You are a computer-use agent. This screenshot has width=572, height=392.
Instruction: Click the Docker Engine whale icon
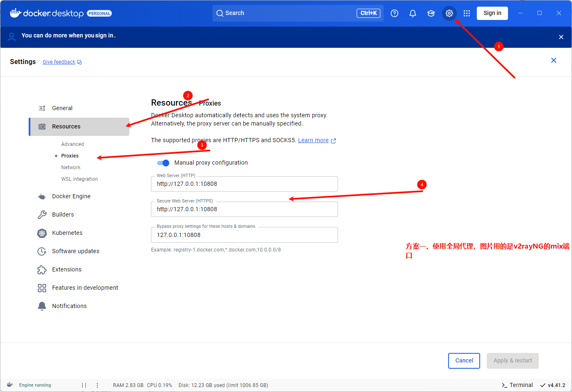pyautogui.click(x=42, y=196)
